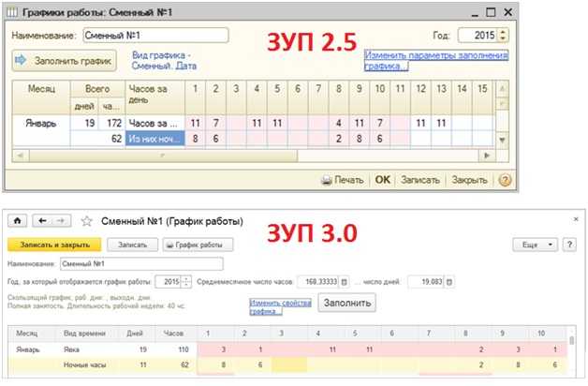The height and width of the screenshot is (386, 588).
Task: Click day 15 column header
Action: tap(482, 97)
